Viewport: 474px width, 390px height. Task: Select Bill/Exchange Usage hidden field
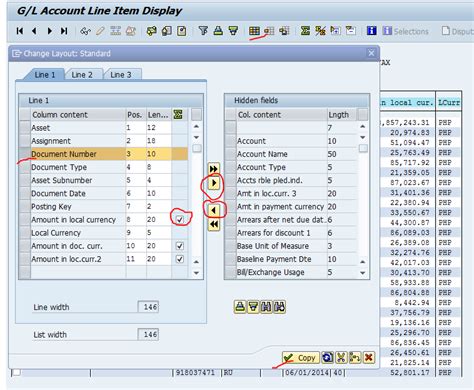coord(291,272)
